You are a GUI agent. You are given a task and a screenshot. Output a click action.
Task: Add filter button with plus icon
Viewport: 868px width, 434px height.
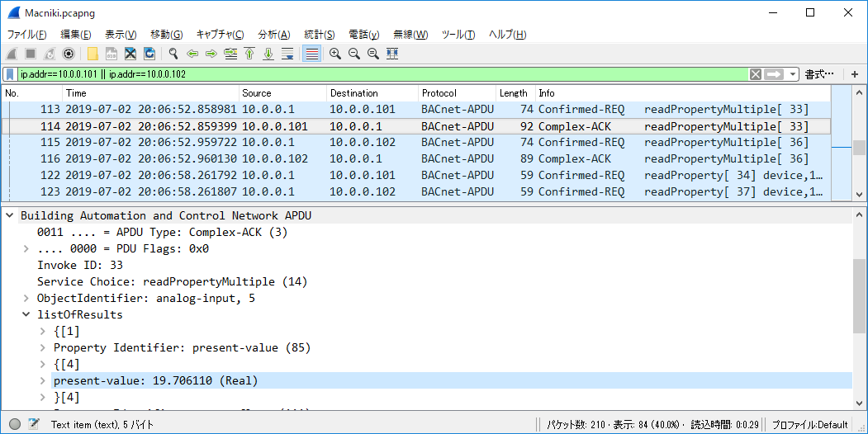pos(855,74)
